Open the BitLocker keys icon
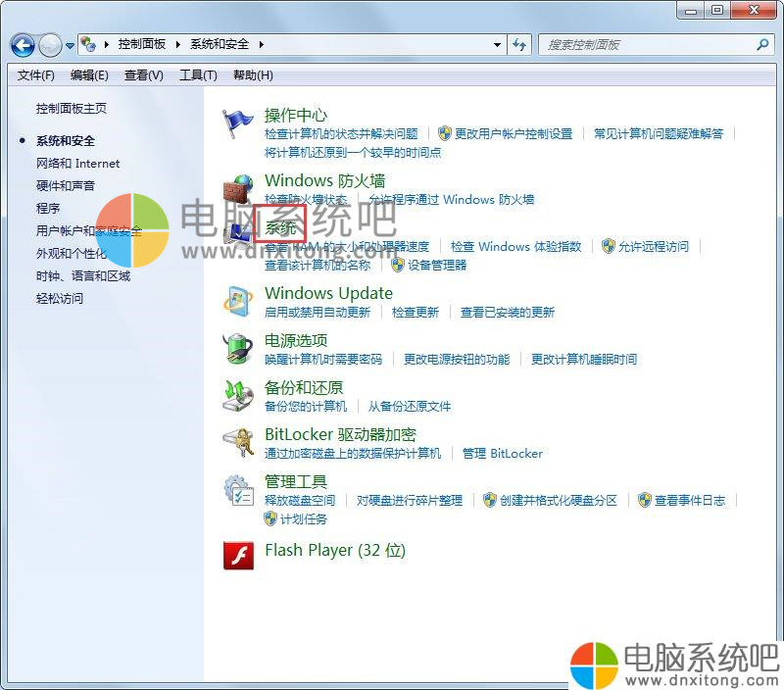The height and width of the screenshot is (690, 784). coord(238,442)
